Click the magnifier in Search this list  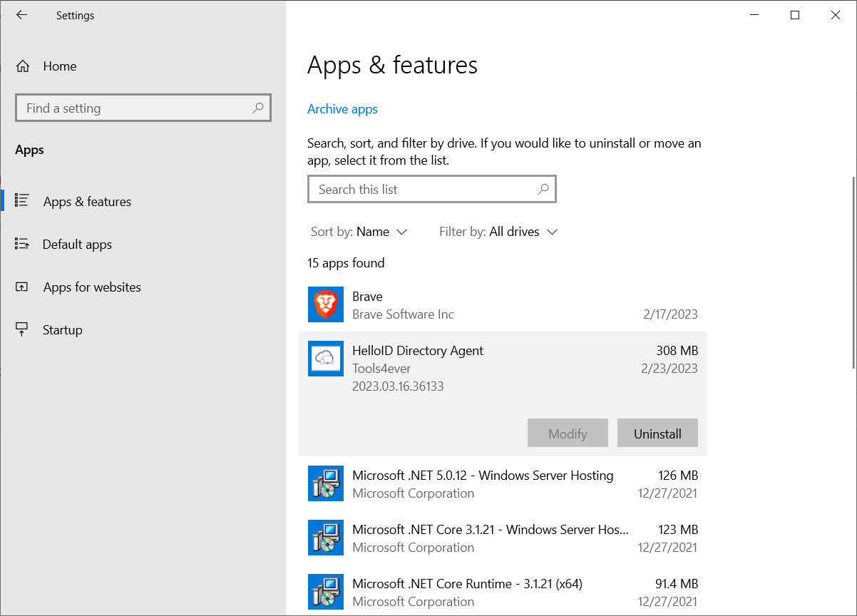tap(543, 189)
